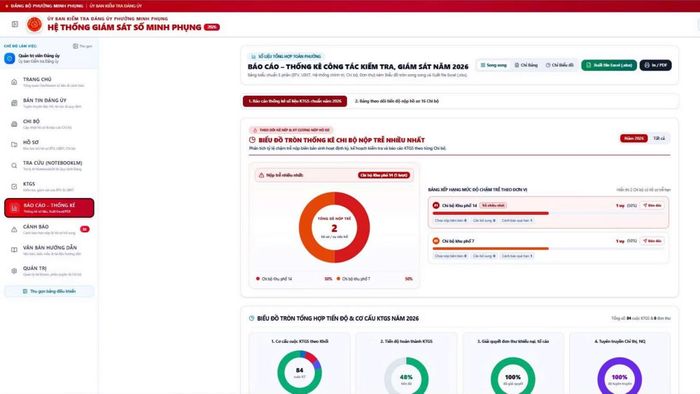Click the Cảnh Báo red count badge
Screen dimensions: 700x394
84,229
